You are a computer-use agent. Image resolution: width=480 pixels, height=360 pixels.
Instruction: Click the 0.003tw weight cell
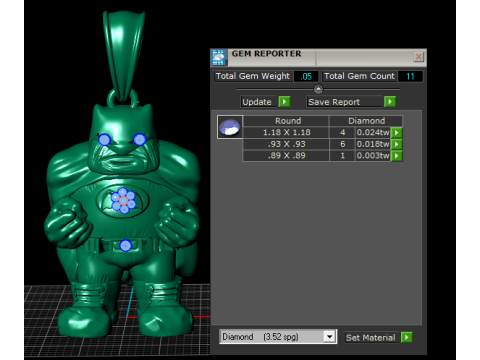(x=373, y=156)
